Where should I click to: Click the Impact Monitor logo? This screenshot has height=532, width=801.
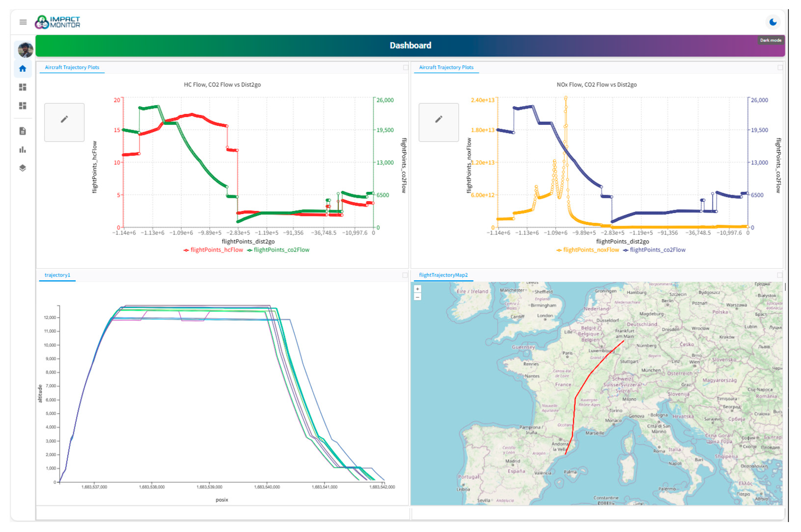(x=58, y=22)
